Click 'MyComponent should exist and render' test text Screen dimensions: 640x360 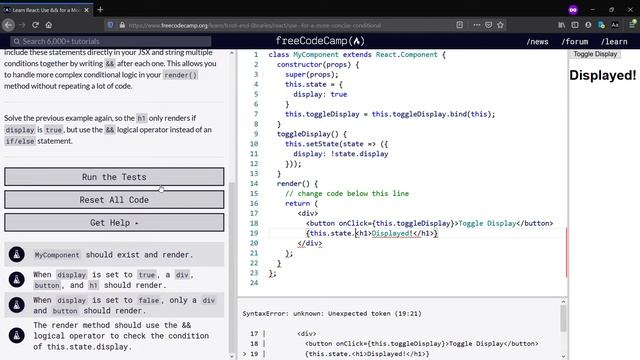pyautogui.click(x=113, y=255)
